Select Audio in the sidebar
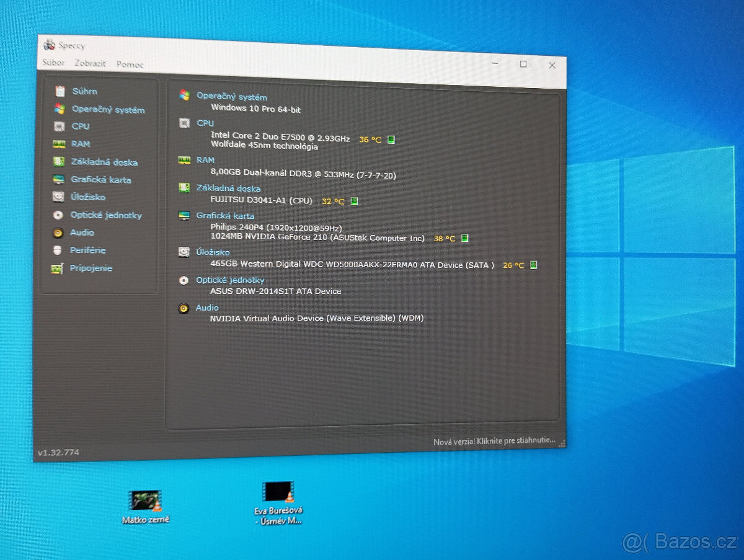 pyautogui.click(x=82, y=233)
